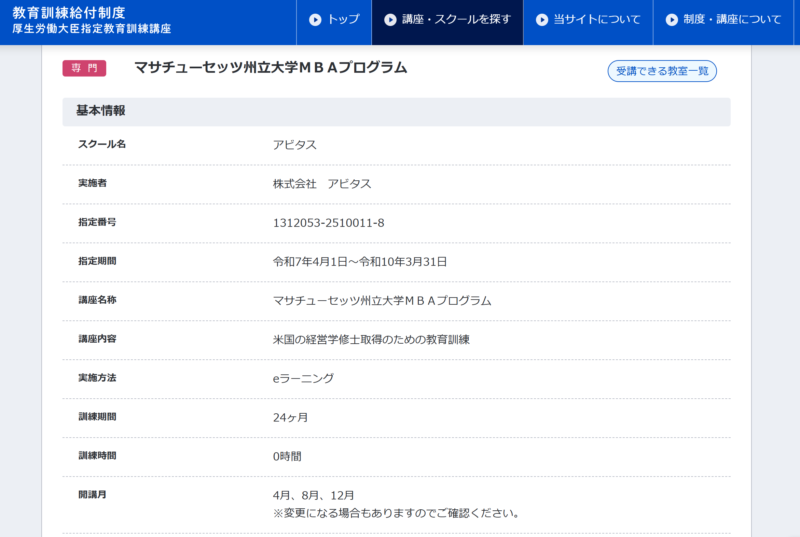Click the subtitle 厚生労働大臣指定教育訓練講座

click(x=92, y=29)
